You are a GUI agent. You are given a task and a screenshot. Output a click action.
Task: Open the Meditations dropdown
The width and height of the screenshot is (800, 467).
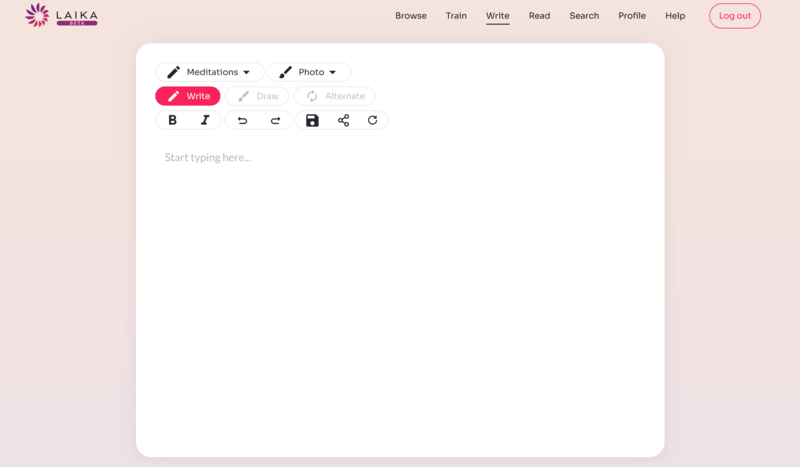pos(210,72)
